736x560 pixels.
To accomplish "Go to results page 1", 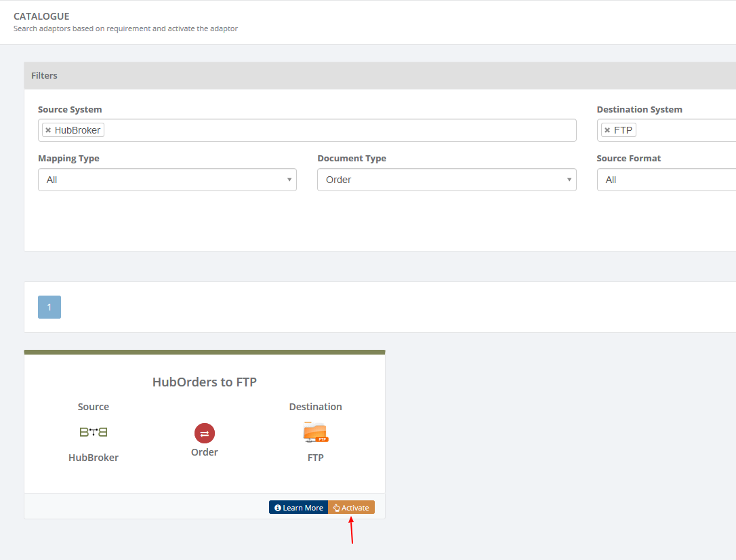I will 49,307.
